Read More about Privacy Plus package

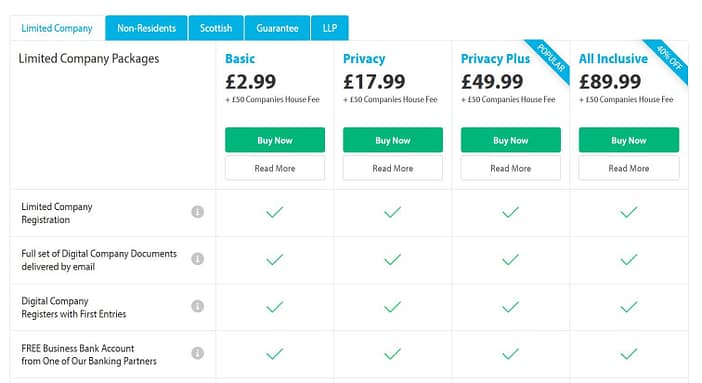(510, 168)
